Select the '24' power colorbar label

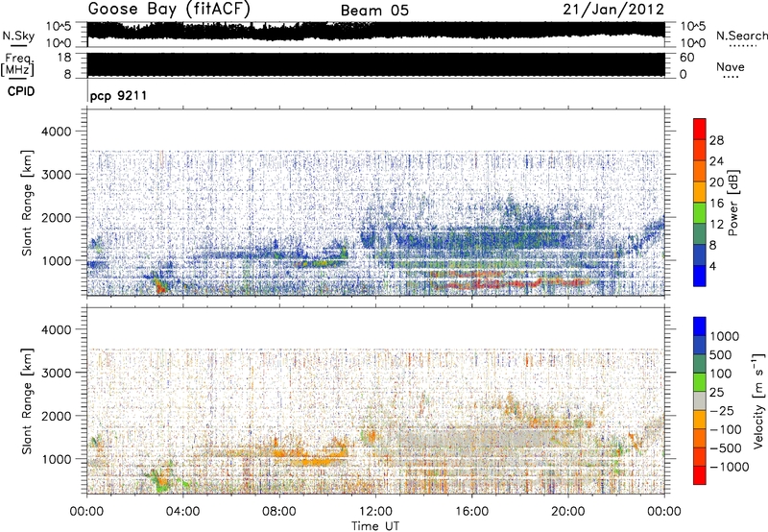pyautogui.click(x=716, y=161)
